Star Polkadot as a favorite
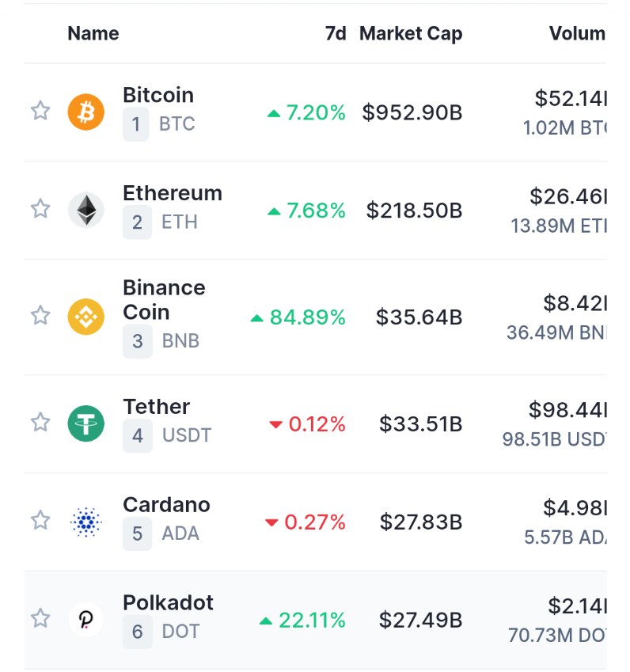The height and width of the screenshot is (672, 630). (40, 618)
